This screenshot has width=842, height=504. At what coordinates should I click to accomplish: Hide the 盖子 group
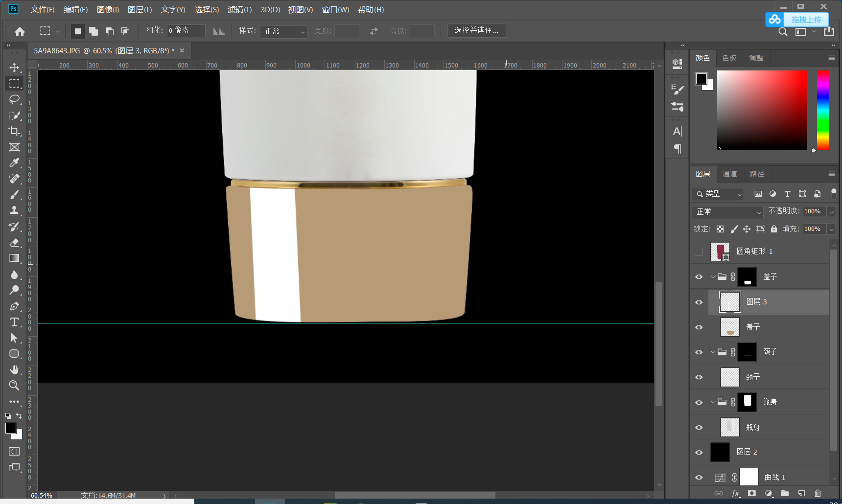point(699,277)
